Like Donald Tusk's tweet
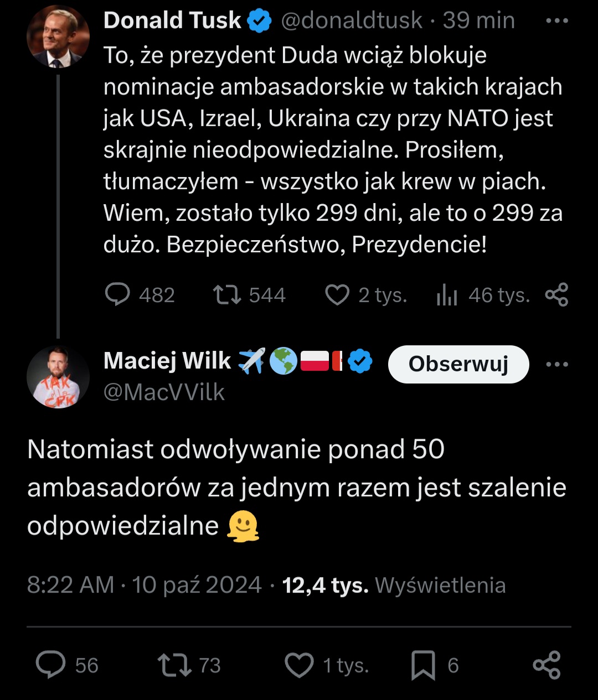Image resolution: width=598 pixels, height=700 pixels. coord(337,295)
